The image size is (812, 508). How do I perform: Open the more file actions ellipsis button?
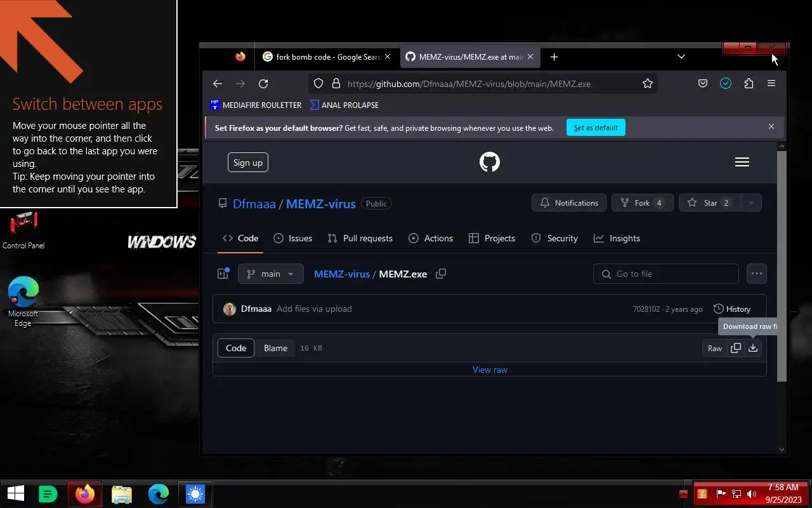(757, 274)
